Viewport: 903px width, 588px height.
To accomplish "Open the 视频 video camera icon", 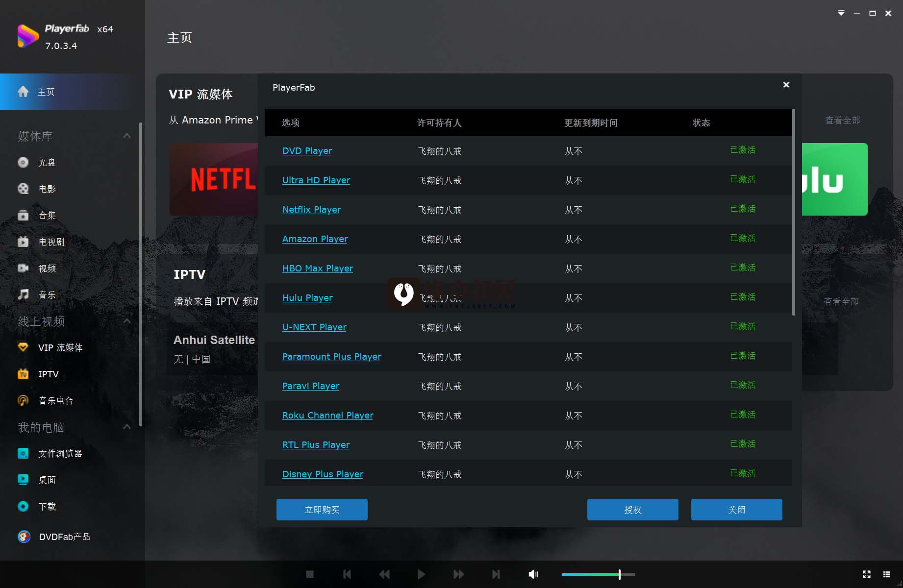I will pos(23,268).
